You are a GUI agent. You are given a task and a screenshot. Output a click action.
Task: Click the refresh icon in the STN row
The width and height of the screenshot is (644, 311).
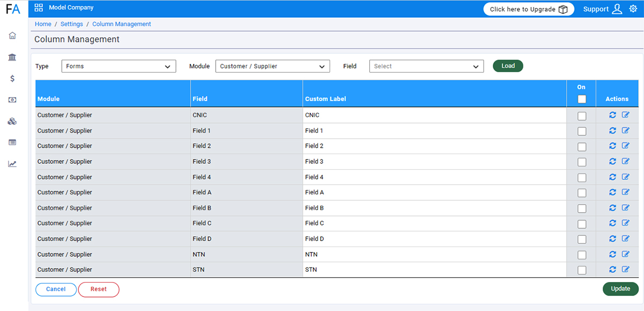(x=612, y=270)
